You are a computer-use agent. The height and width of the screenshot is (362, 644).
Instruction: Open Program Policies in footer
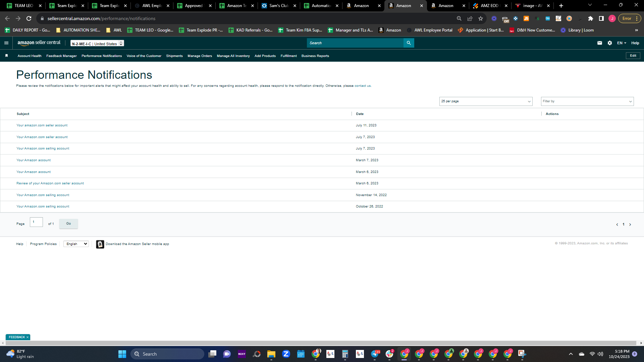click(x=43, y=244)
